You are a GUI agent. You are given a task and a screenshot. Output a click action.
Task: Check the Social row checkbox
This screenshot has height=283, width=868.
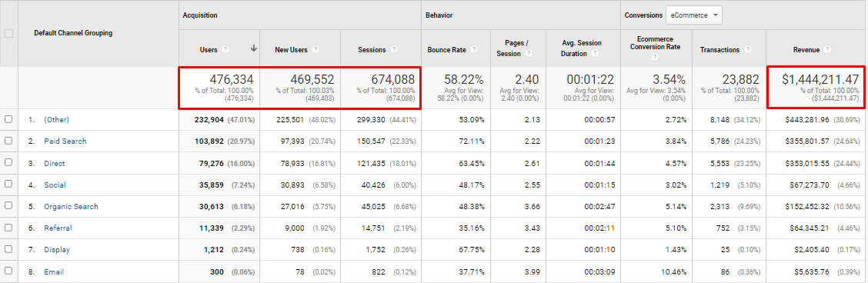click(x=8, y=185)
